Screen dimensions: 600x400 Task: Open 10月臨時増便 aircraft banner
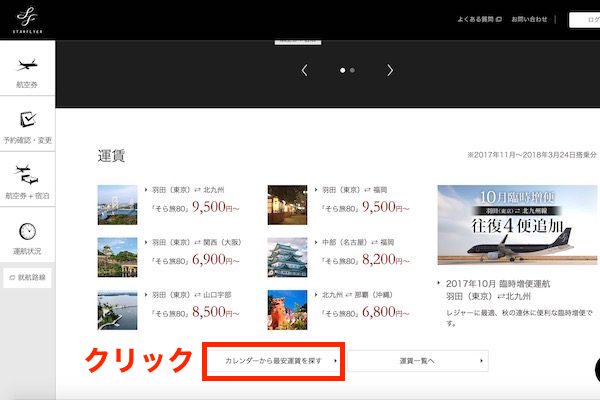[x=517, y=225]
